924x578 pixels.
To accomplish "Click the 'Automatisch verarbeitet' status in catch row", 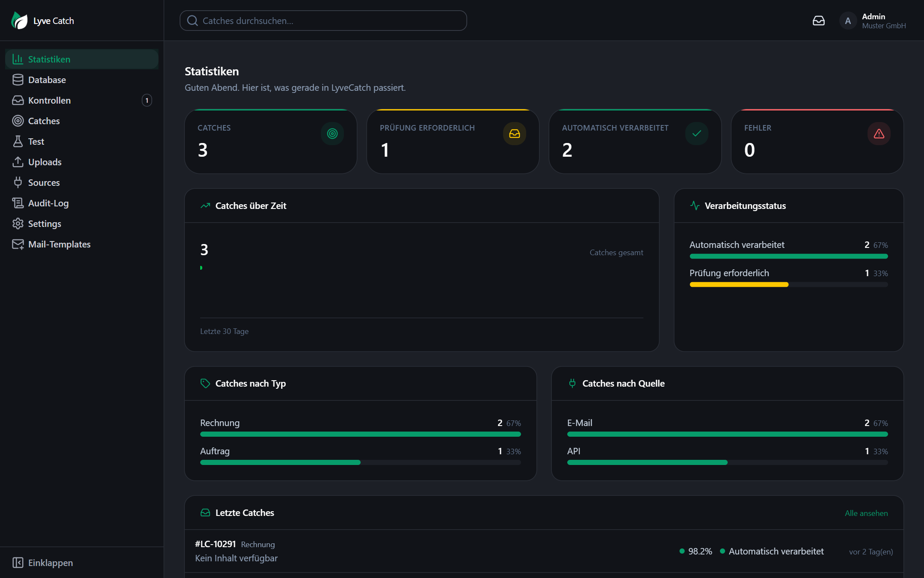I will point(776,551).
